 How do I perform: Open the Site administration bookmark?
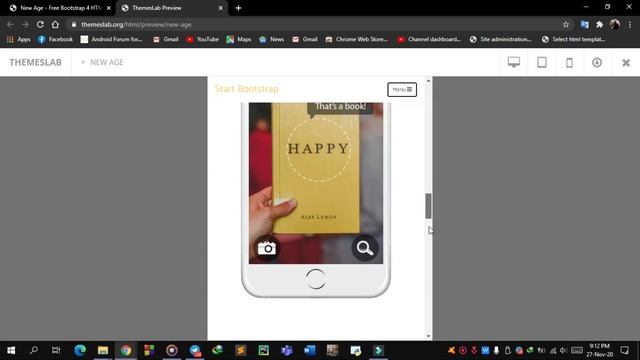[x=500, y=39]
